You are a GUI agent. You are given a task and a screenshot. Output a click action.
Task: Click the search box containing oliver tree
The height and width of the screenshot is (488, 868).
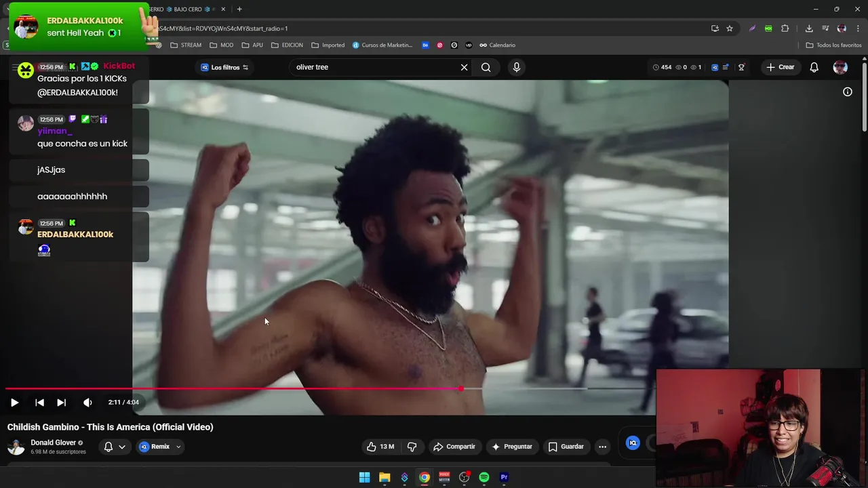tap(373, 67)
